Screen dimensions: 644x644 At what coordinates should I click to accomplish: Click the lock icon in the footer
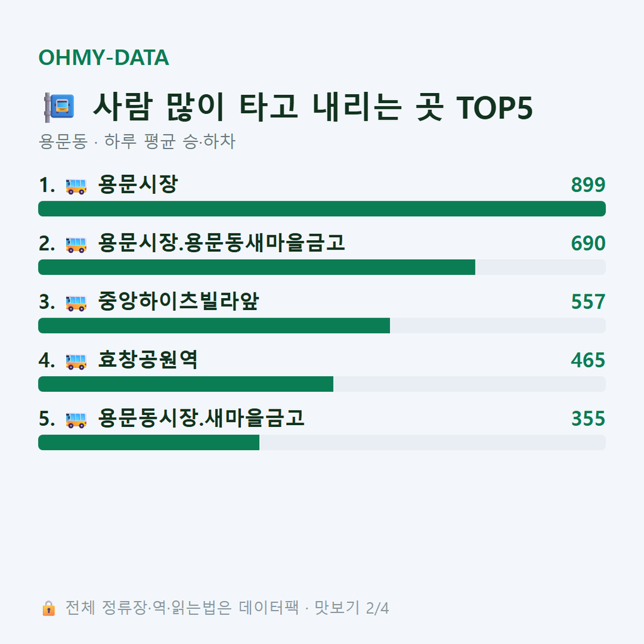click(48, 608)
